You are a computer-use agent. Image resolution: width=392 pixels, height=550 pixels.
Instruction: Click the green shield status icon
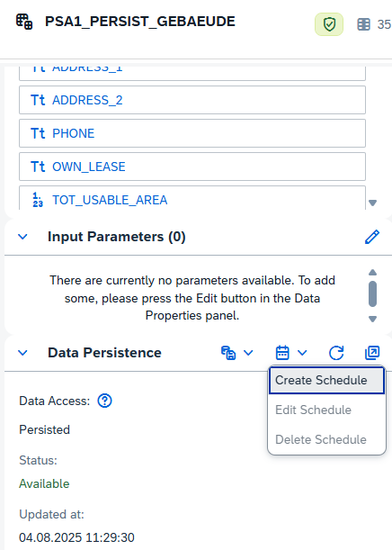(329, 24)
